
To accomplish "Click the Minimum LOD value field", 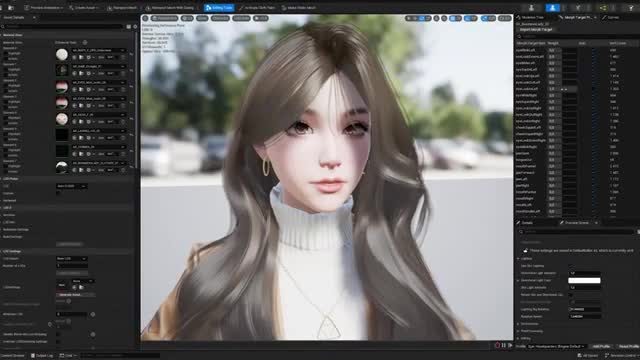I will tap(71, 314).
